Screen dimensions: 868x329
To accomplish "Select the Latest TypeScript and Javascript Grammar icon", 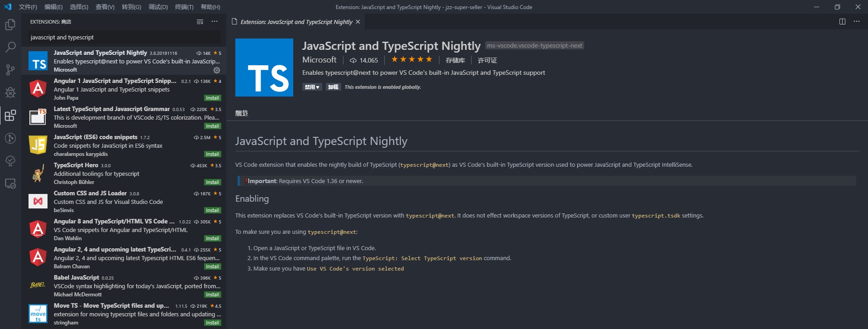I will click(38, 117).
